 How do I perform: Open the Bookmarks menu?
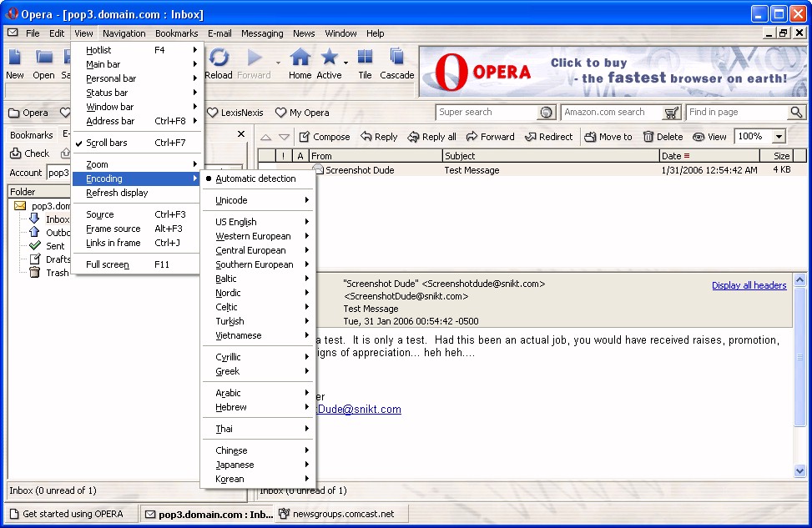point(176,33)
